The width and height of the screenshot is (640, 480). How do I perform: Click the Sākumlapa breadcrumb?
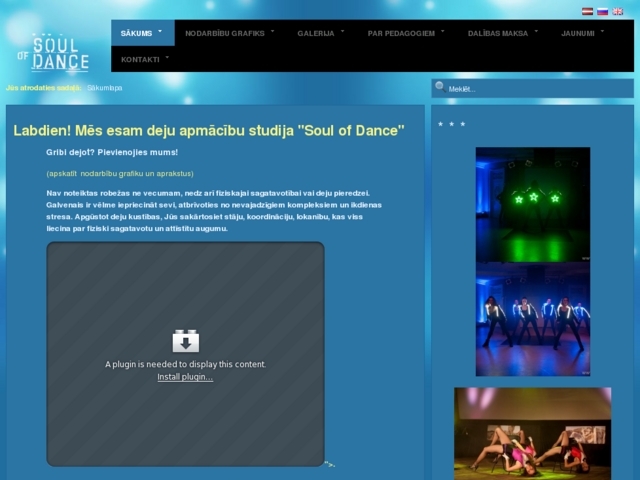click(x=104, y=88)
